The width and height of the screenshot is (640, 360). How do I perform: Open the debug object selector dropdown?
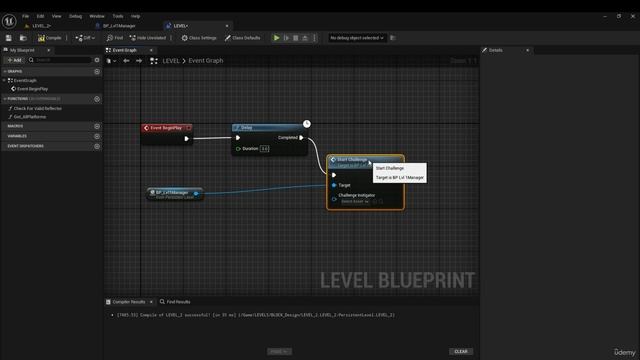[x=357, y=38]
